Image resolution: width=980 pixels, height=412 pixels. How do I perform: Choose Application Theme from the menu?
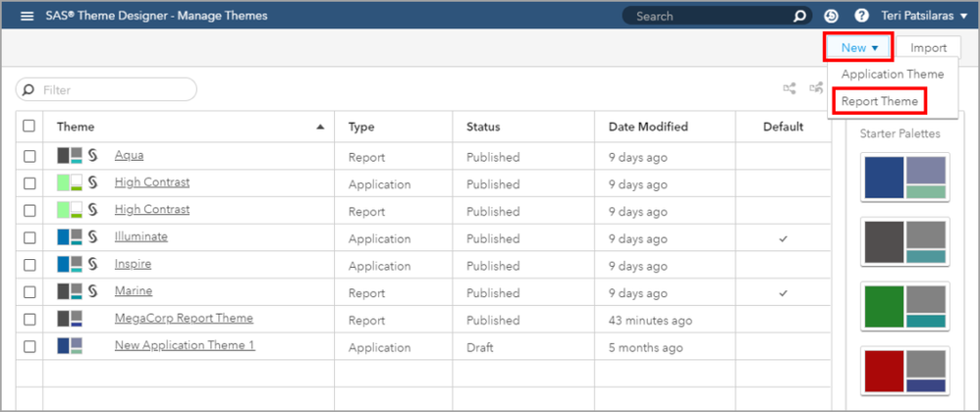point(893,75)
